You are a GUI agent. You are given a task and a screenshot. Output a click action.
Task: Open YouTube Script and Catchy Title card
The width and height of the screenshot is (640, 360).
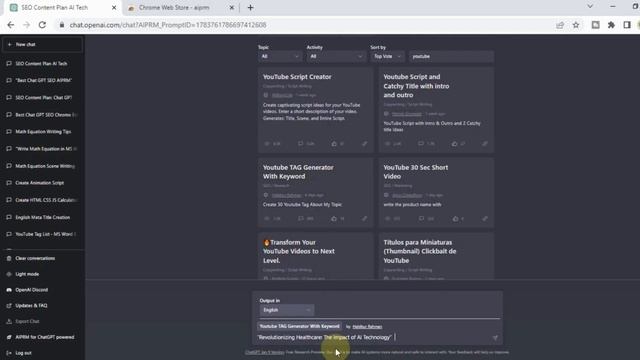436,109
